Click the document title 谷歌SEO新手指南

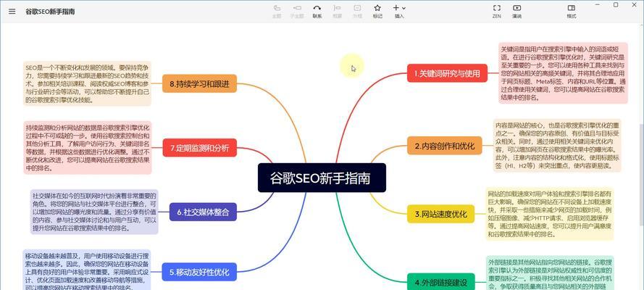50,12
